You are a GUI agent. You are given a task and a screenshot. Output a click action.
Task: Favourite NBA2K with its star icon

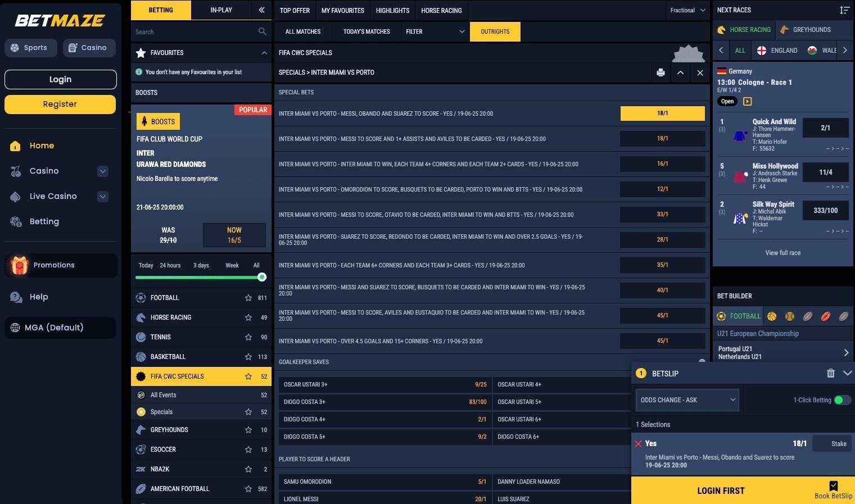pyautogui.click(x=248, y=469)
